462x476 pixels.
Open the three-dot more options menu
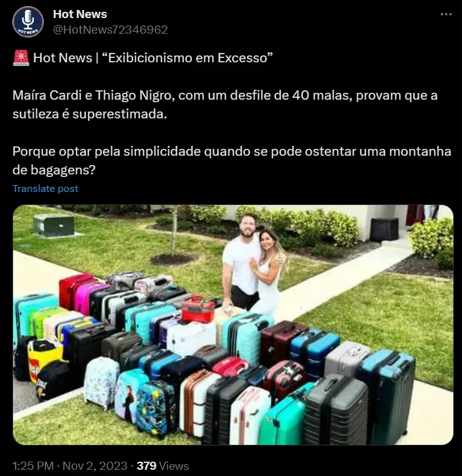tap(446, 14)
